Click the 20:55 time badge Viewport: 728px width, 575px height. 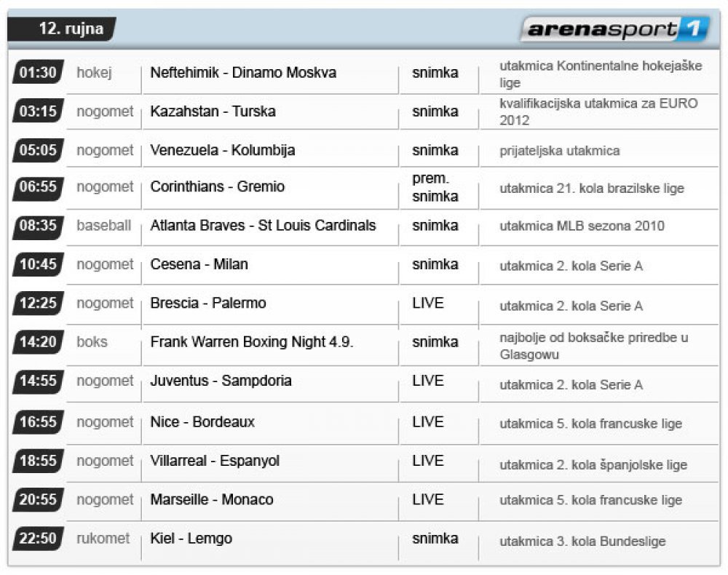pyautogui.click(x=38, y=499)
